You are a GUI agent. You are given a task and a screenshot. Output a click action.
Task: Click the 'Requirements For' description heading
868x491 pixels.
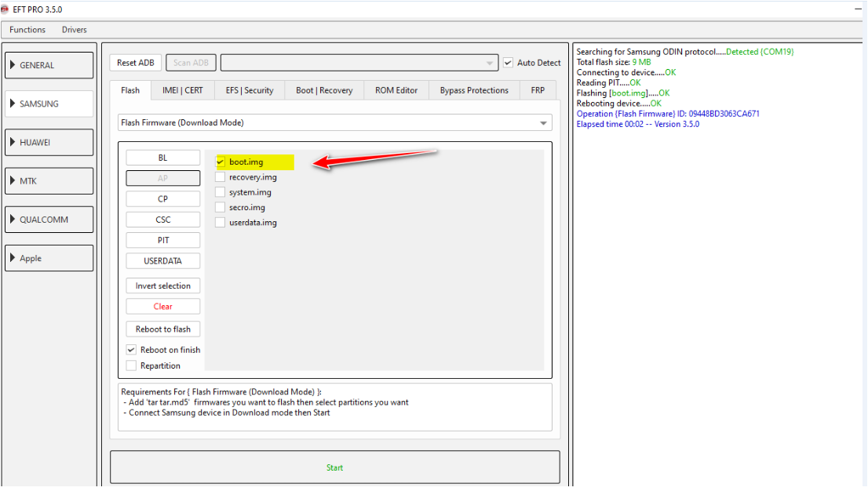point(221,392)
